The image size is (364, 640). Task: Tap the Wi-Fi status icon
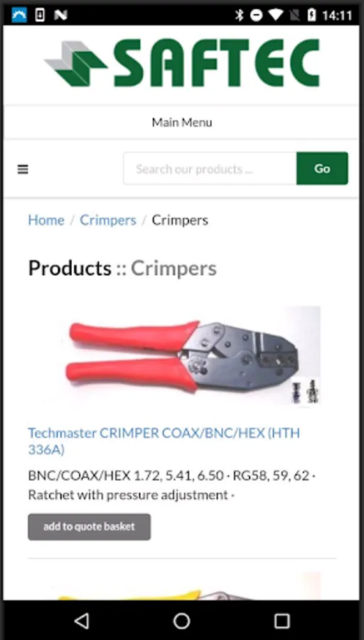276,16
